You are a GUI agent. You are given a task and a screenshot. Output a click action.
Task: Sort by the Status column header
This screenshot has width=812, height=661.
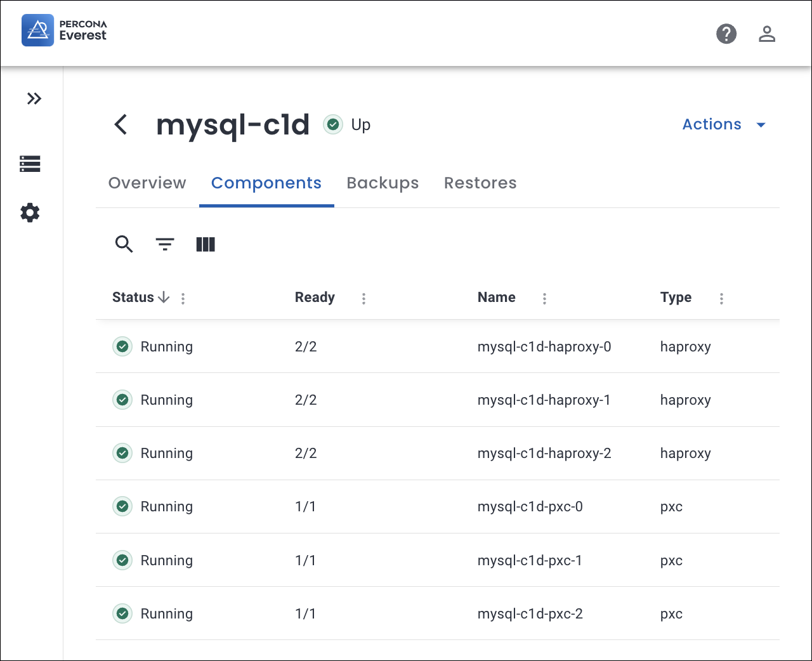point(133,298)
